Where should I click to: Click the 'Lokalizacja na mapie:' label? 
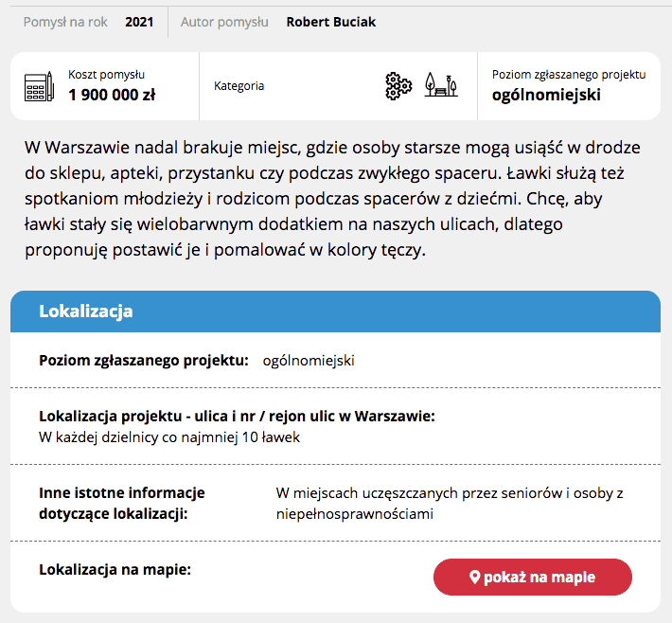point(115,570)
